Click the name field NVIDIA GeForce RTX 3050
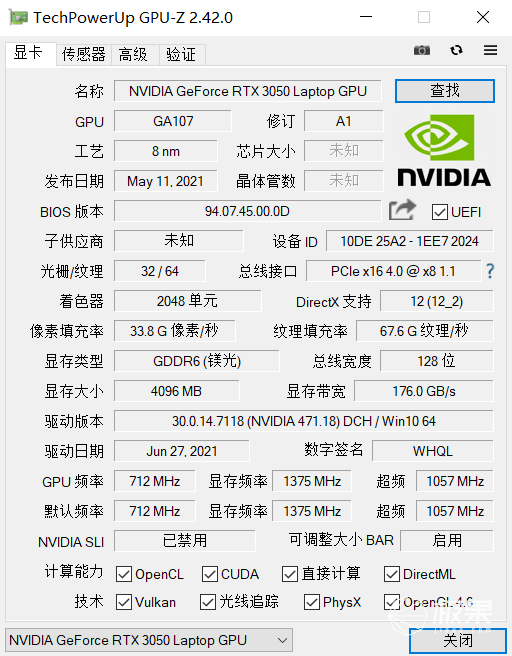Viewport: 512px width, 656px height. (x=248, y=91)
